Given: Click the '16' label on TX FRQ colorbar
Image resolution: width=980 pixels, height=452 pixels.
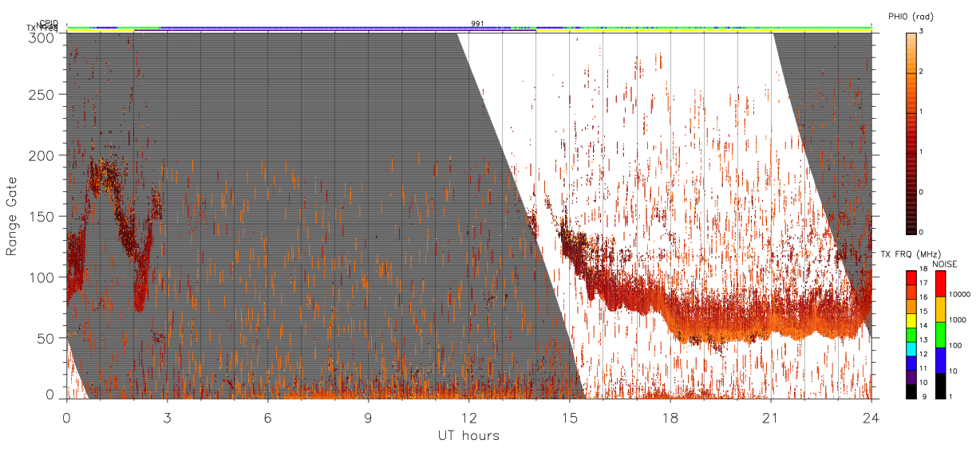Looking at the screenshot, I should coord(923,297).
